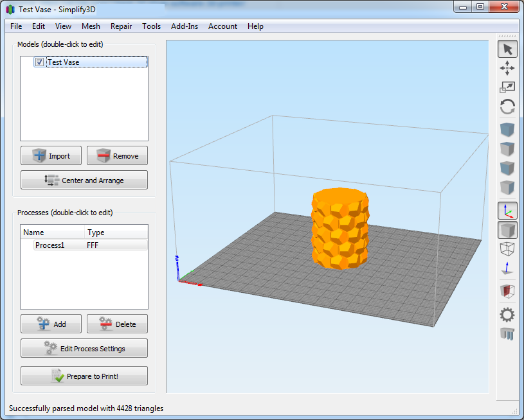Click status text about parsed triangles

(x=86, y=408)
